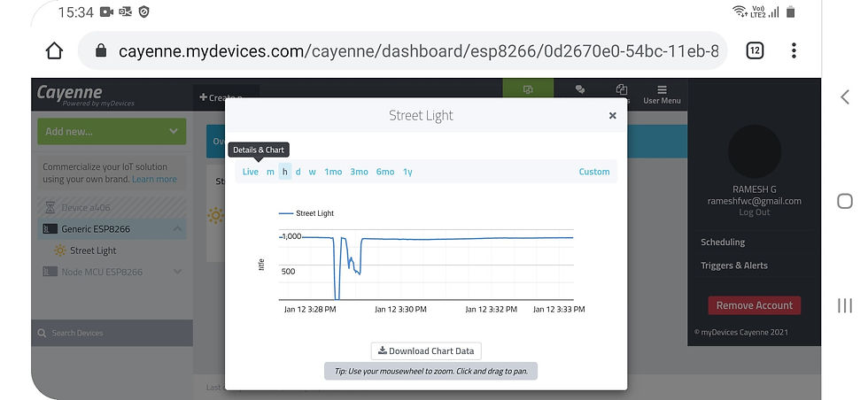Click the Generic ESP8266 board icon

pyautogui.click(x=50, y=228)
